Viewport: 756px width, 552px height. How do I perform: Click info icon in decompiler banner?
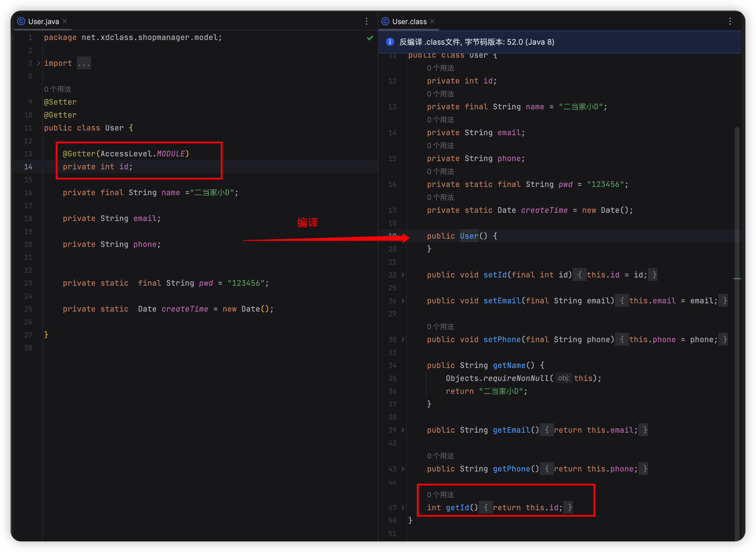(x=389, y=42)
